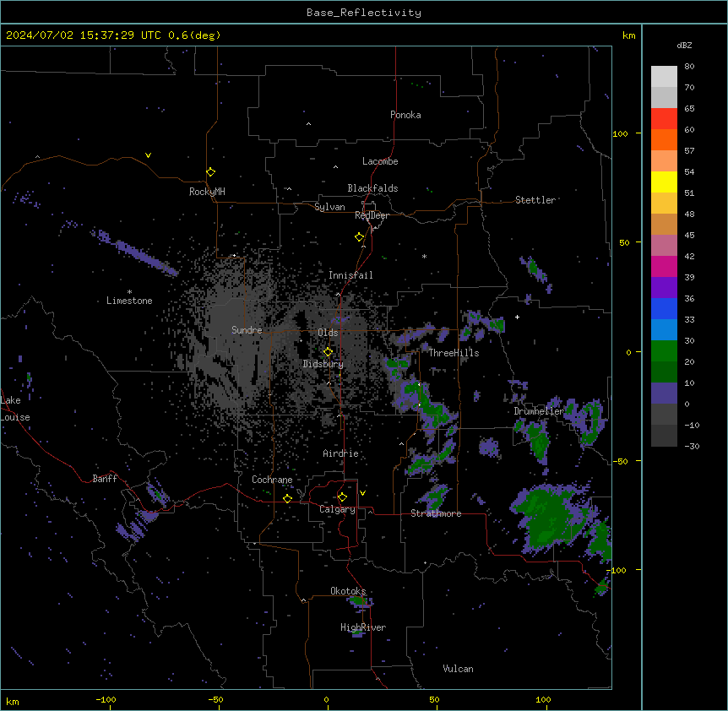
Task: Click the green storm cell southeast of Drumheller
Action: 550,518
